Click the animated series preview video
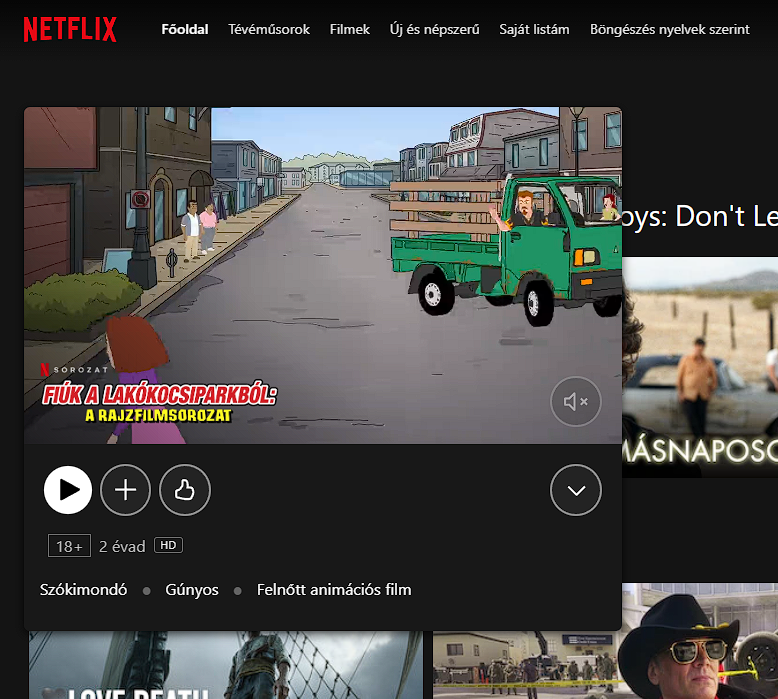Viewport: 778px width, 699px height. 323,275
